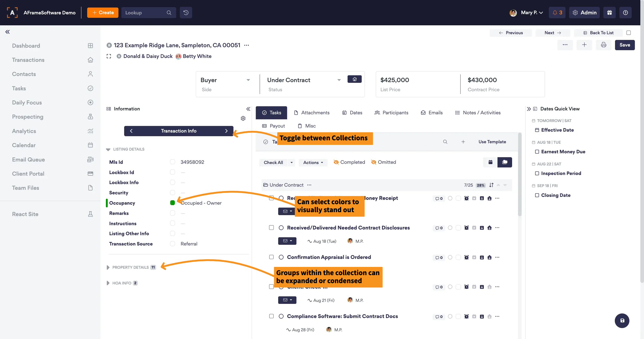Mark Confirmation Appraisal is Ordered complete circle
The image size is (644, 339).
coord(281,257)
